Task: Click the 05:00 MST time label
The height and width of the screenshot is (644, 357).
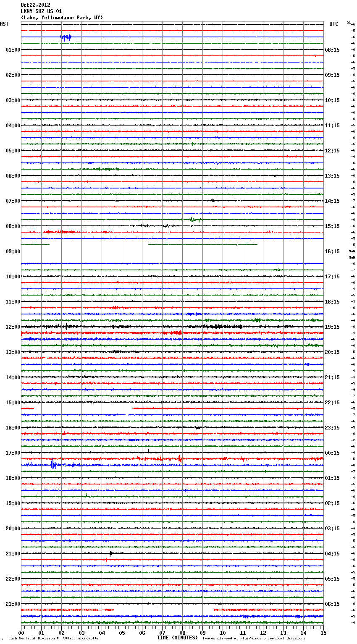Action: [13, 151]
